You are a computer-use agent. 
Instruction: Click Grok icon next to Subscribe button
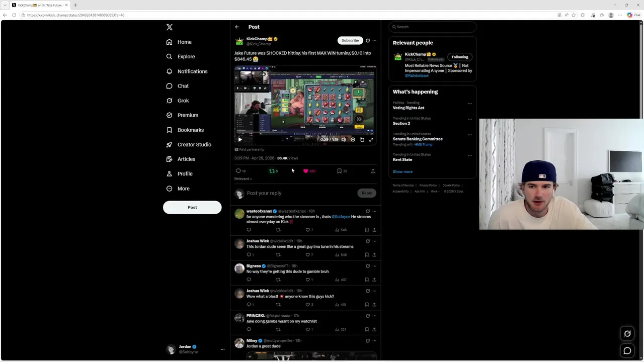coord(367,41)
